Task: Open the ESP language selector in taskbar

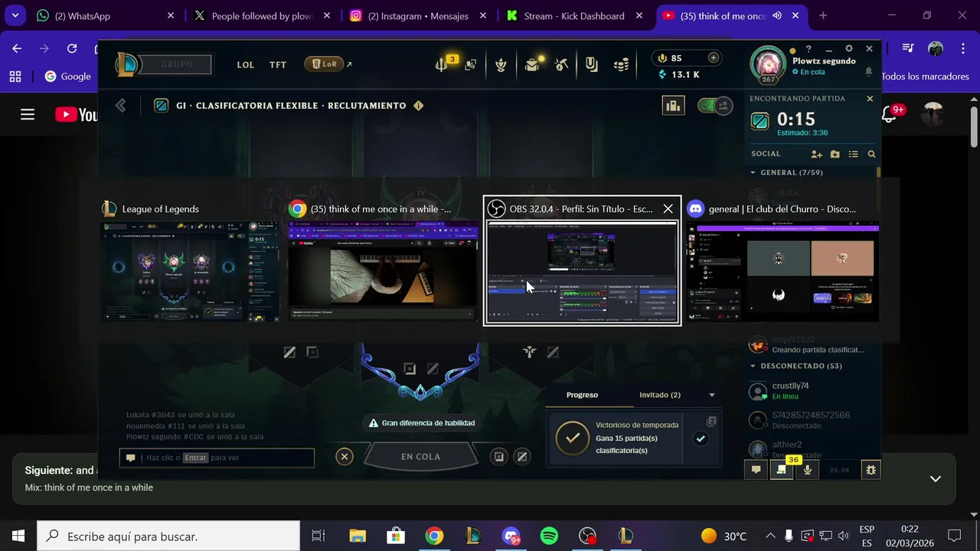Action: pyautogui.click(x=867, y=536)
